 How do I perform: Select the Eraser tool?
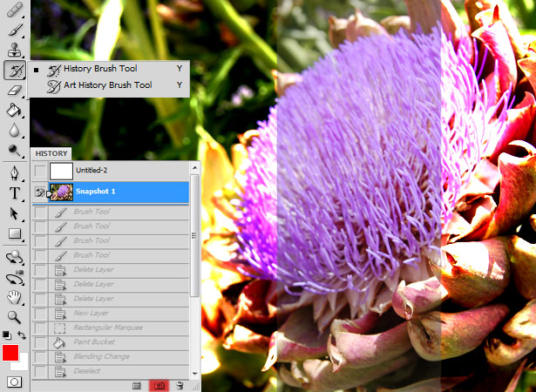point(14,91)
